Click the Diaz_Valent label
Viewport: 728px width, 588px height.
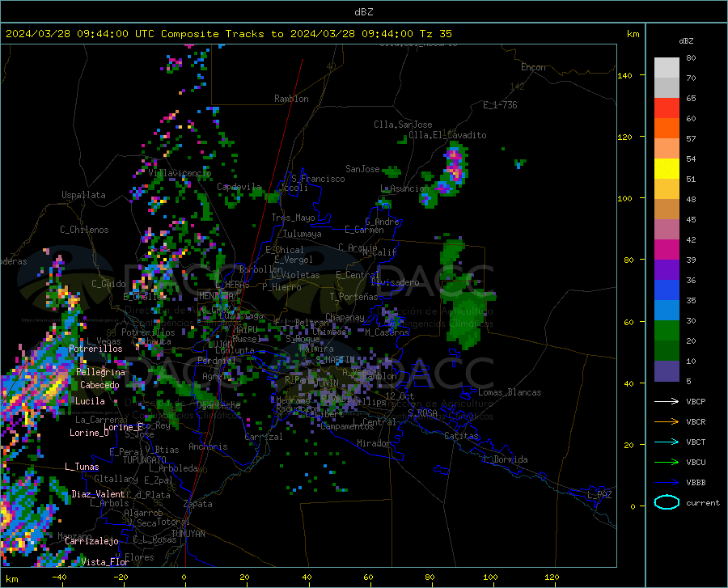98,494
